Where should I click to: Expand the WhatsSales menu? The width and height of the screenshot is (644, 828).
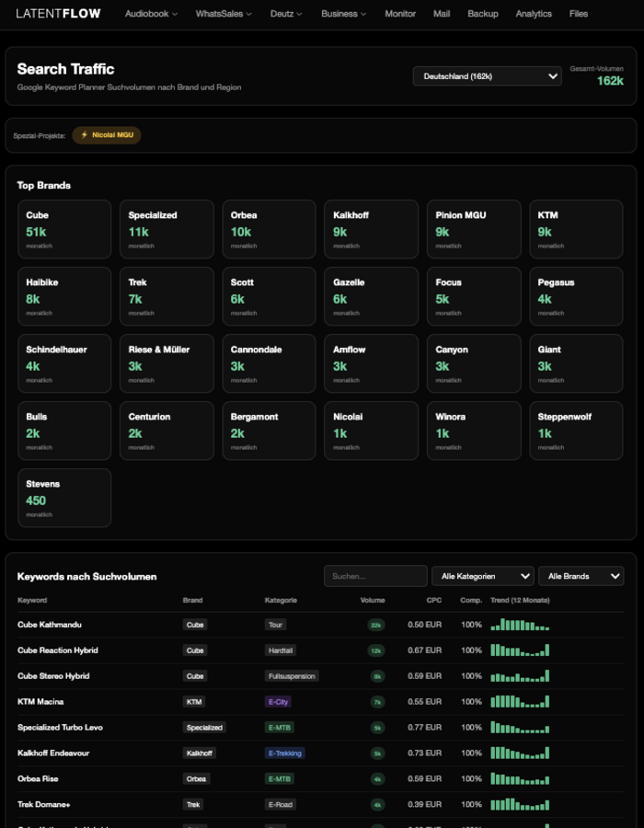tap(224, 14)
